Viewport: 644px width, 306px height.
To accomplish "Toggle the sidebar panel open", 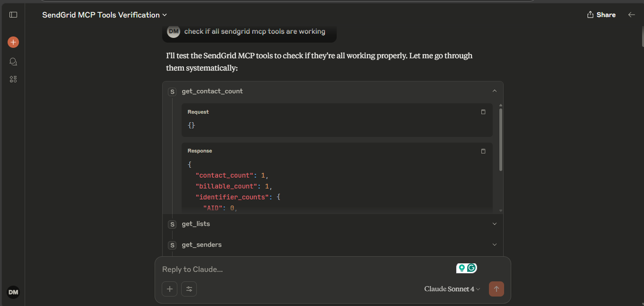I will point(13,14).
